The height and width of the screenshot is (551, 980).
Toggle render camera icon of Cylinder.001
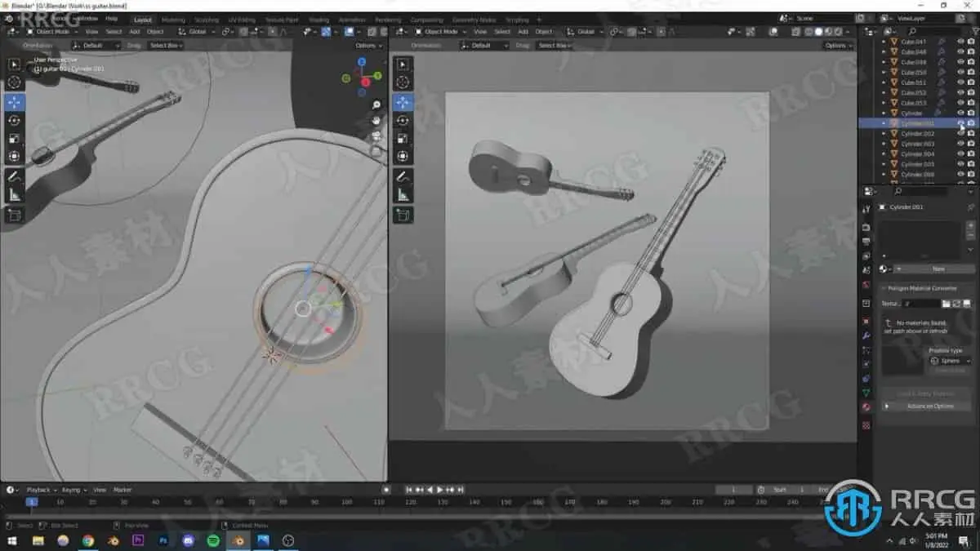[971, 123]
